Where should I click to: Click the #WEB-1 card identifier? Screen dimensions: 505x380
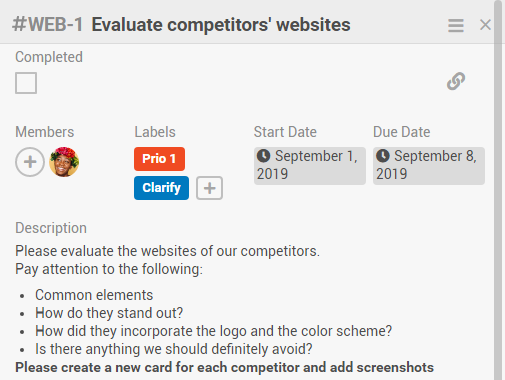[x=47, y=25]
